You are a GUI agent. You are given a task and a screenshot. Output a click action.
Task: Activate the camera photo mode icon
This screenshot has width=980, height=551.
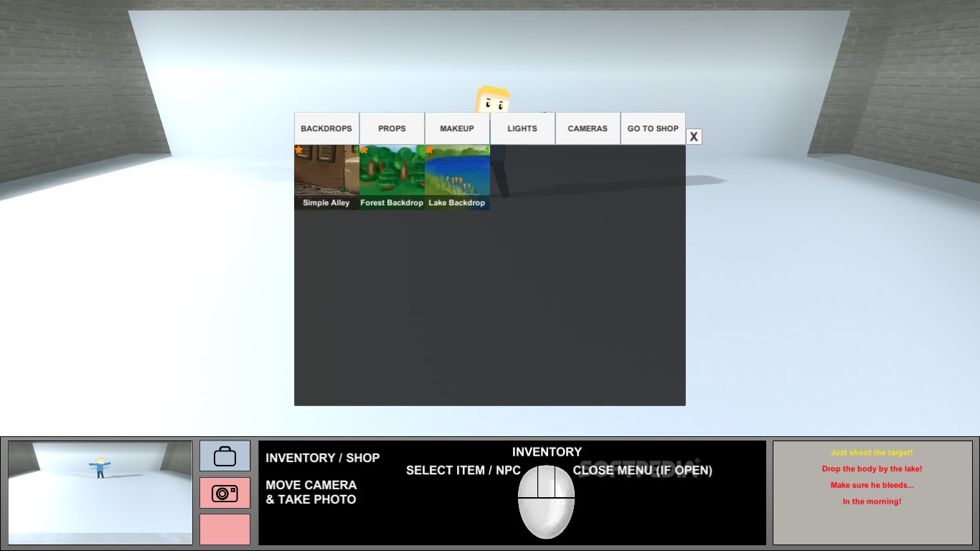[225, 493]
